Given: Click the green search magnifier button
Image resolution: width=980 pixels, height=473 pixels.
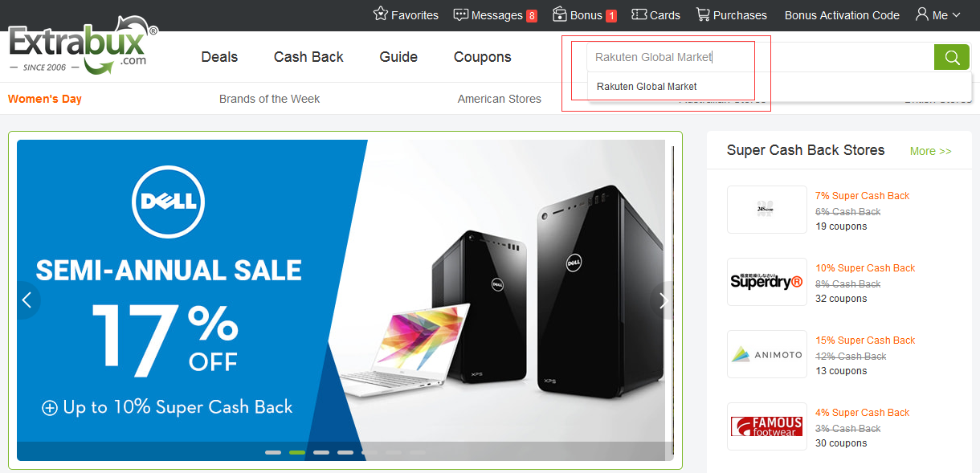Looking at the screenshot, I should [x=952, y=57].
